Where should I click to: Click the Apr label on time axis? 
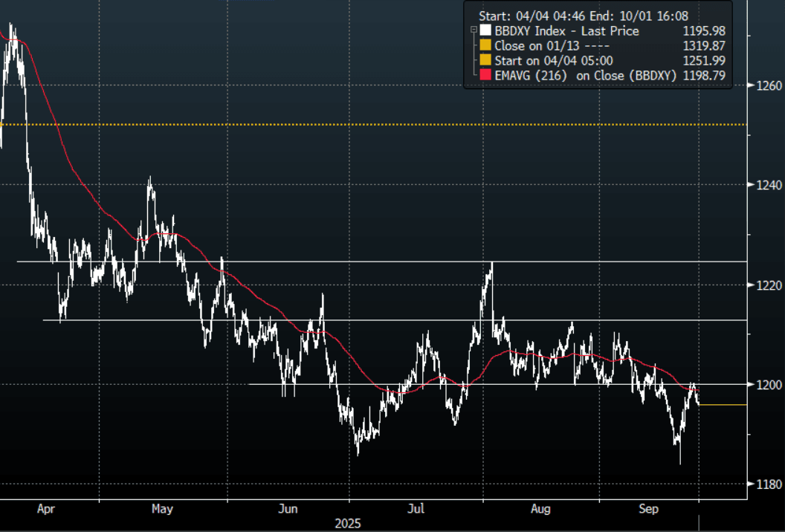pos(46,509)
